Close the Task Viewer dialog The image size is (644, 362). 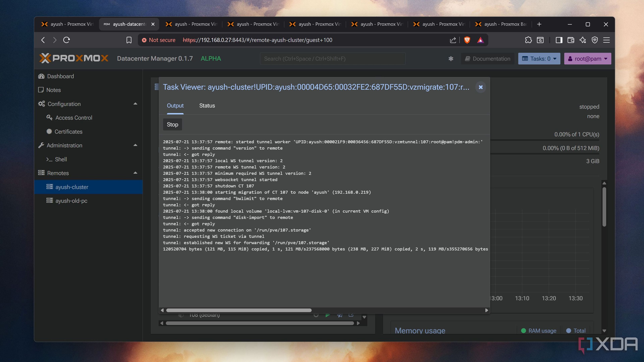click(x=480, y=87)
